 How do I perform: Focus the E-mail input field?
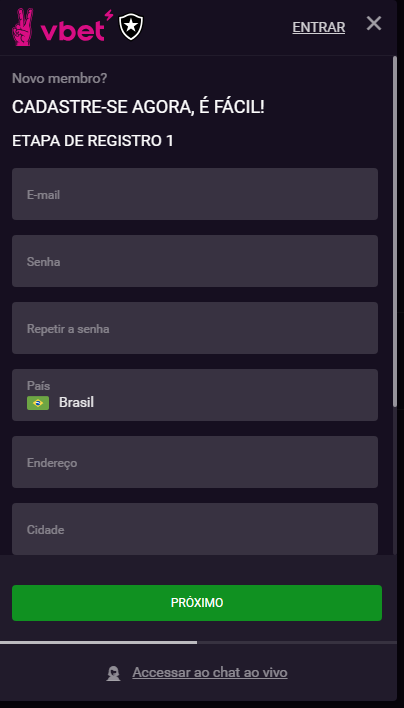click(195, 194)
